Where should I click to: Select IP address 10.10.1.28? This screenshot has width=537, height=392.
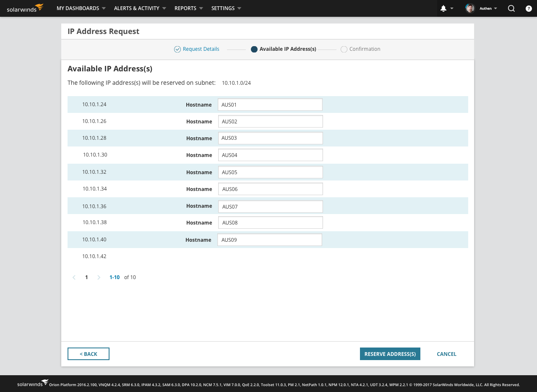tap(94, 138)
